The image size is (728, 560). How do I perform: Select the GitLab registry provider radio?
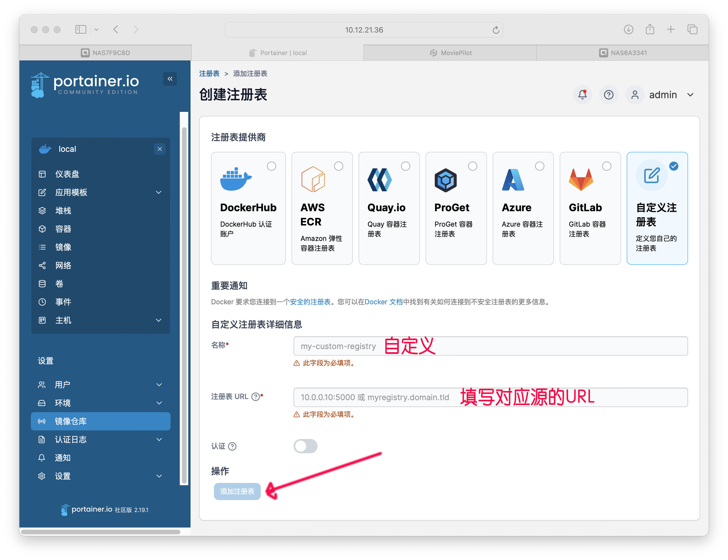(x=607, y=166)
